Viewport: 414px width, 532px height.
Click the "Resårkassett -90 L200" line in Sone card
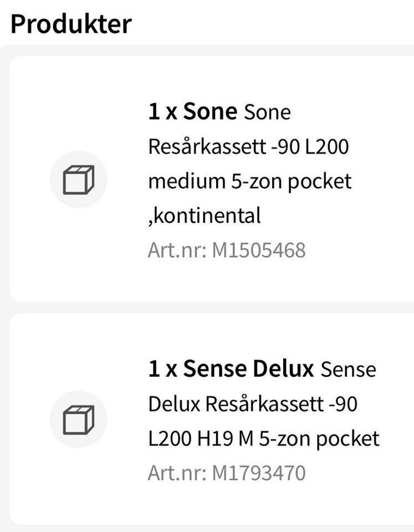[x=248, y=147]
